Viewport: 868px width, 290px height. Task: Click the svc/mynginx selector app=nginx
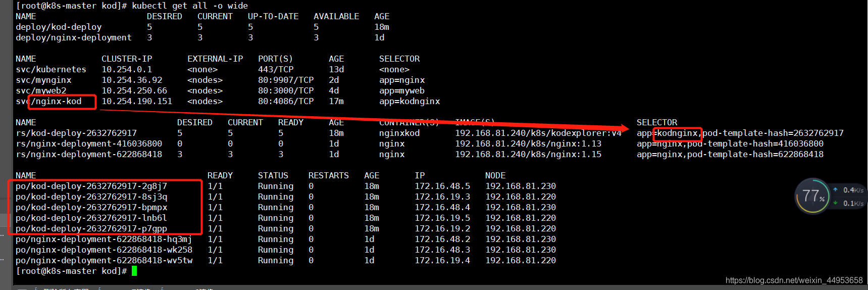pos(402,80)
